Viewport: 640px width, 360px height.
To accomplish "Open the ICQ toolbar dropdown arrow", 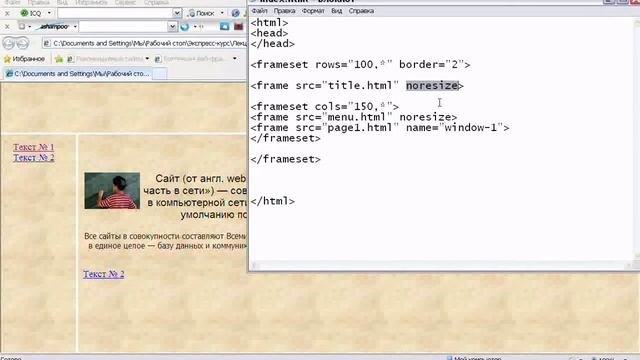I will point(49,13).
